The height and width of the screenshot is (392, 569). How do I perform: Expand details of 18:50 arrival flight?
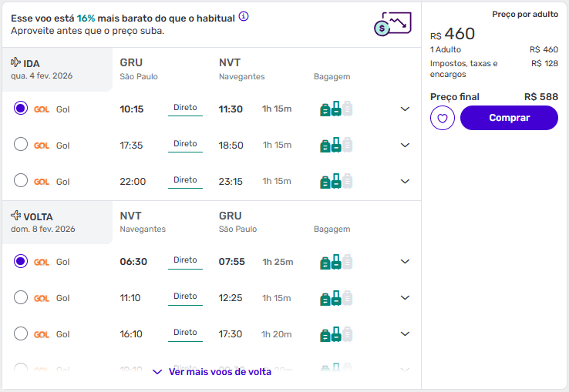[x=405, y=145]
